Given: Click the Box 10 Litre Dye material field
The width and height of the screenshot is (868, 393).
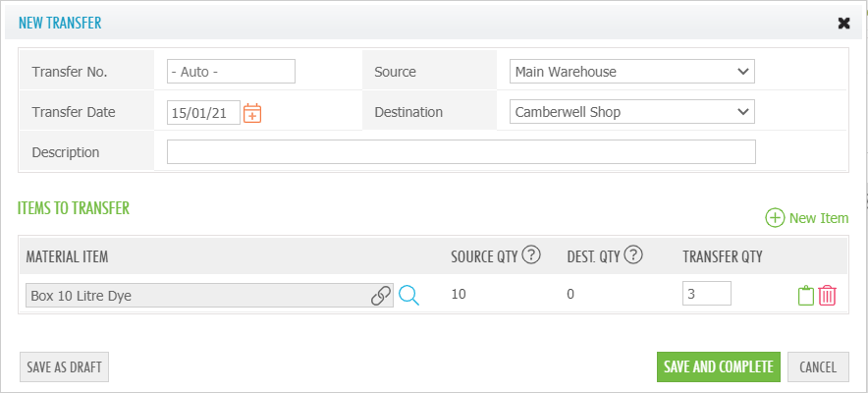Looking at the screenshot, I should coord(196,296).
